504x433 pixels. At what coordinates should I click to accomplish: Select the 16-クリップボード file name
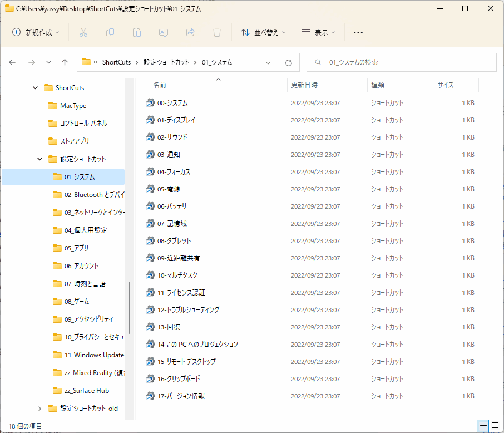(x=179, y=379)
